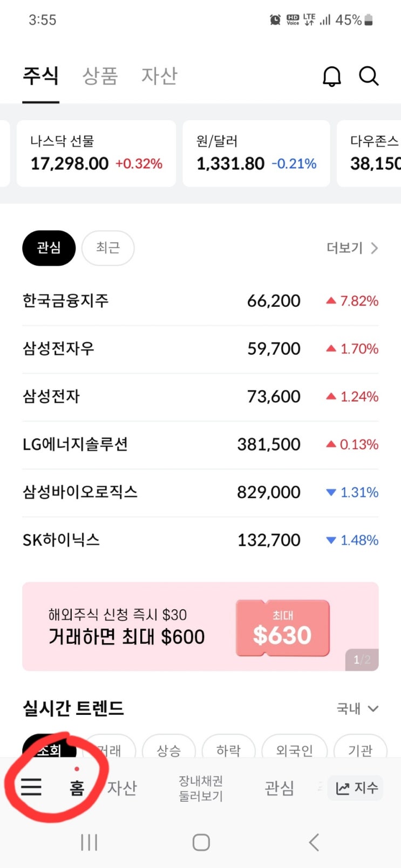401x868 pixels.
Task: Switch to the 상품 top tab
Action: (x=100, y=76)
